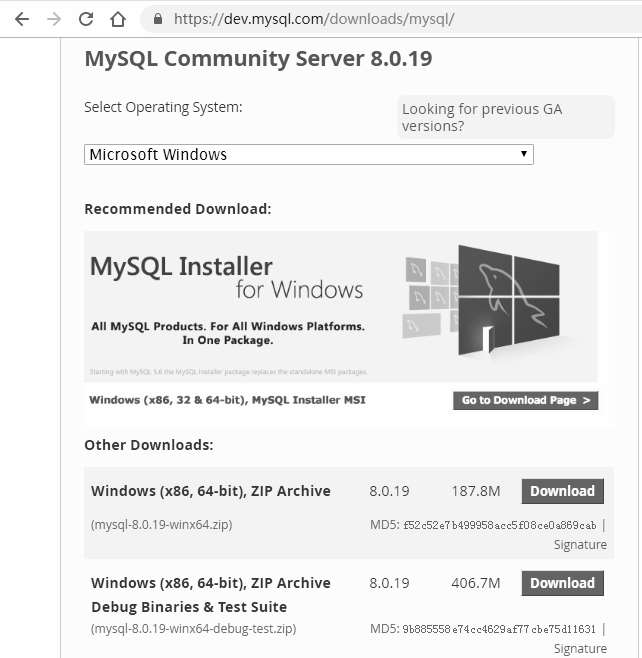The width and height of the screenshot is (642, 658).
Task: Click the browser forward arrow
Action: [x=54, y=19]
